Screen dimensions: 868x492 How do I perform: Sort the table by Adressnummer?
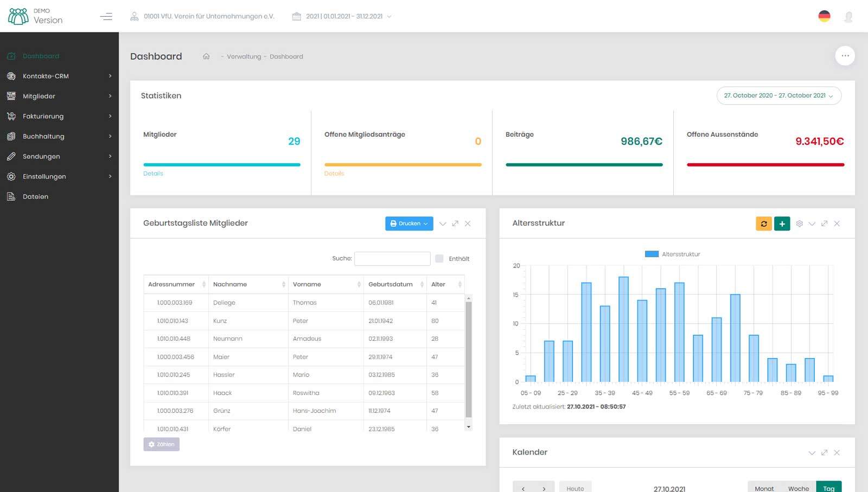coord(176,284)
